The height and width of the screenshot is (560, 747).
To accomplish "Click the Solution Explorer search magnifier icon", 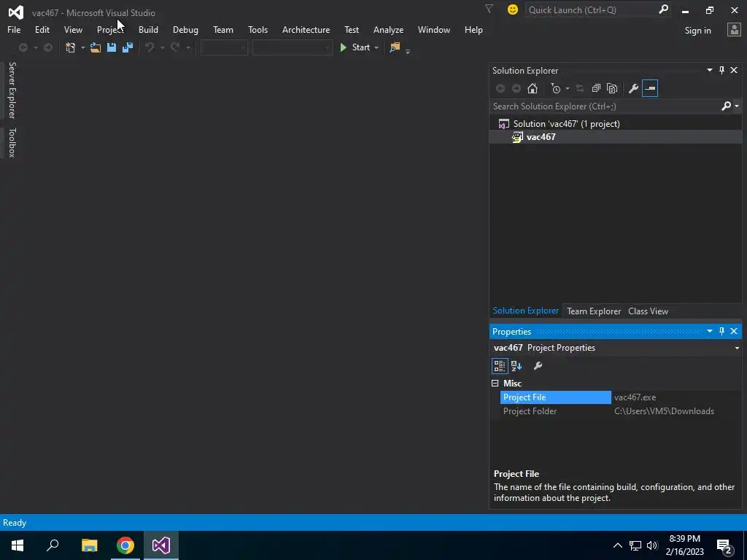I will (726, 106).
